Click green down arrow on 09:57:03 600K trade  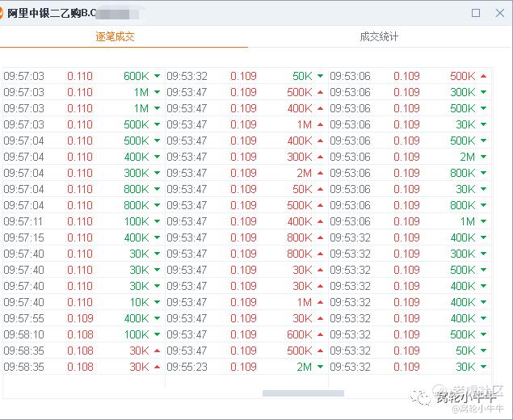coord(157,77)
